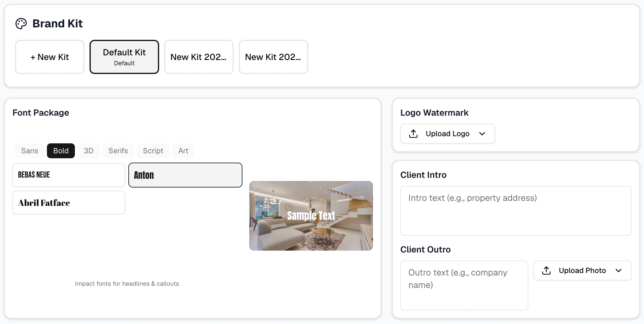Click the Font Package heading

pos(41,113)
